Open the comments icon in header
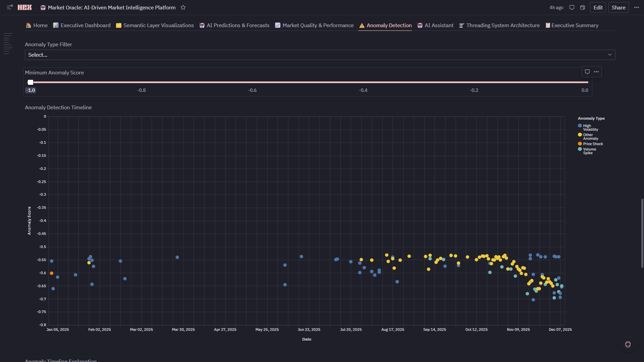 pyautogui.click(x=572, y=7)
